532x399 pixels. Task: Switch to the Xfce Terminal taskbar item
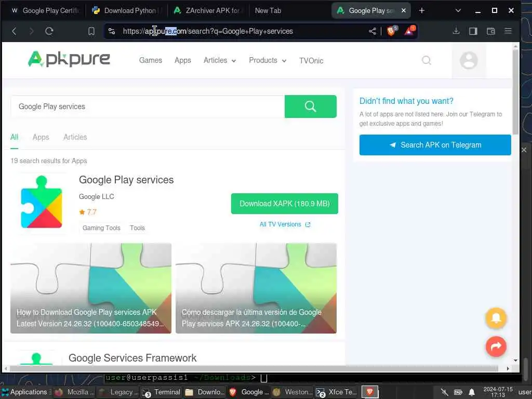point(336,392)
